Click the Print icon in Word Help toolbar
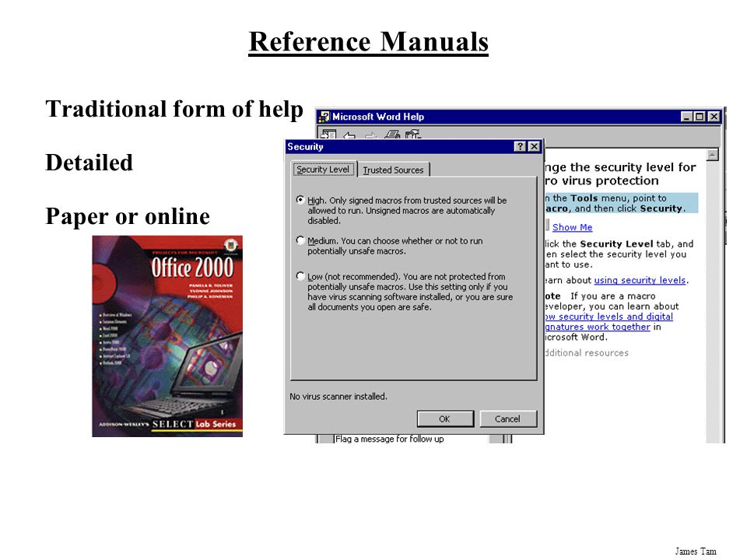The width and height of the screenshot is (747, 560). (392, 135)
